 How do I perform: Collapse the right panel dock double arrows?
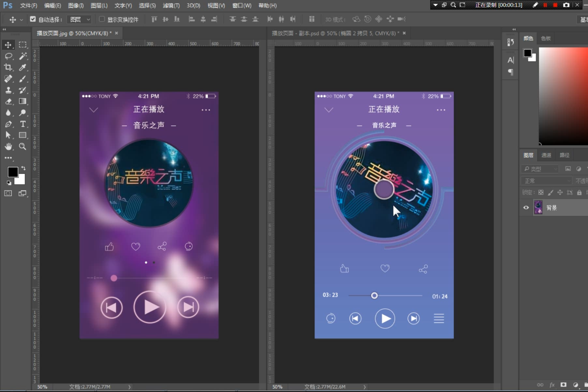(514, 29)
